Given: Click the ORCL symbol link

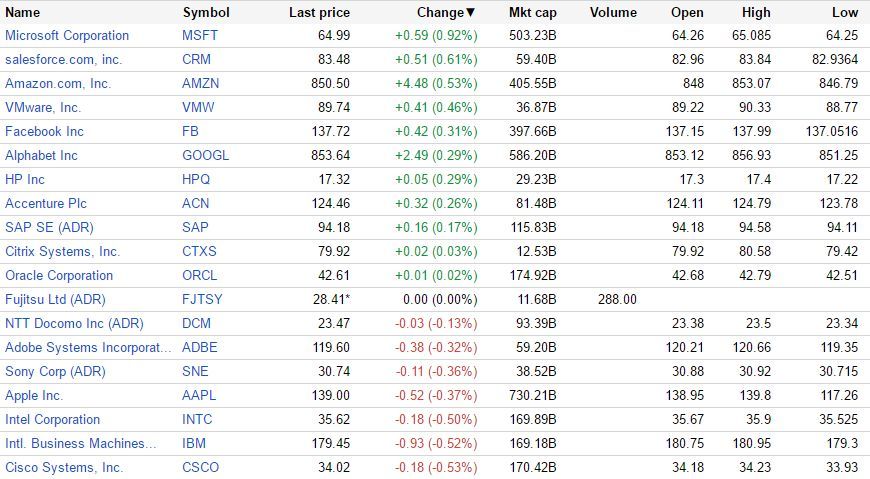Looking at the screenshot, I should 199,275.
